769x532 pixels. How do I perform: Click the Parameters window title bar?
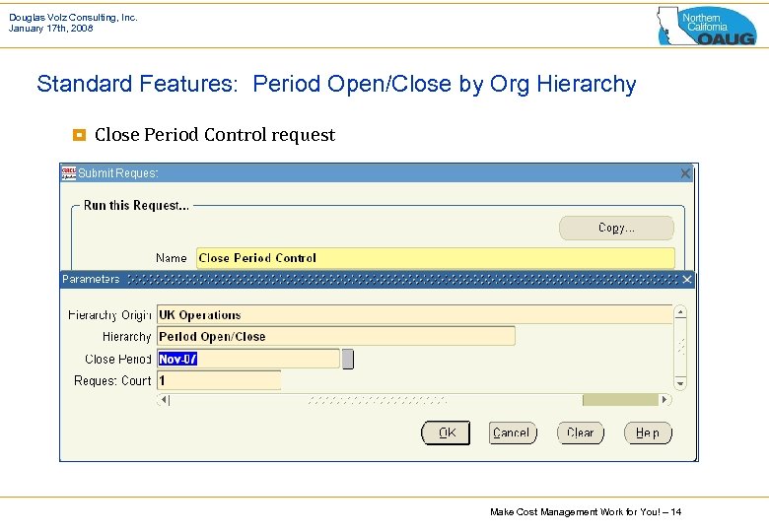[x=377, y=279]
